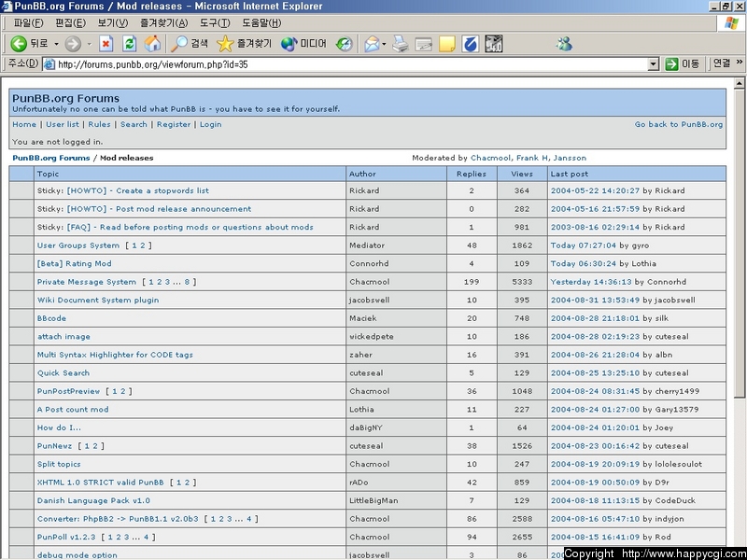Click the PunBB.org Forums breadcrumb link
The width and height of the screenshot is (747, 560).
click(x=51, y=158)
